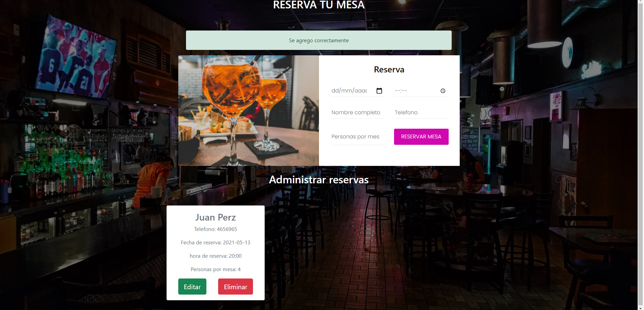
Task: Open the clock time picker icon
Action: (443, 91)
